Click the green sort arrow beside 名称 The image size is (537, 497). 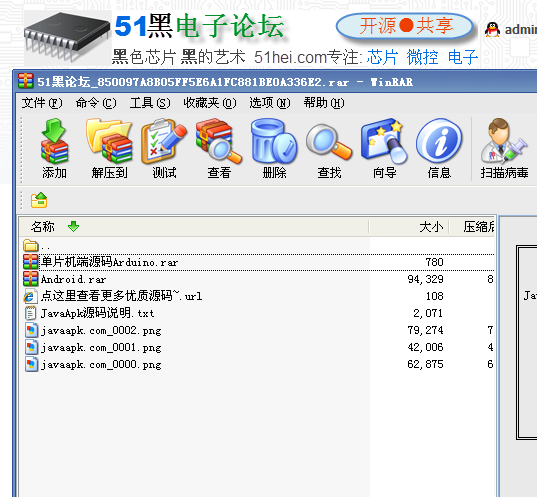point(73,226)
